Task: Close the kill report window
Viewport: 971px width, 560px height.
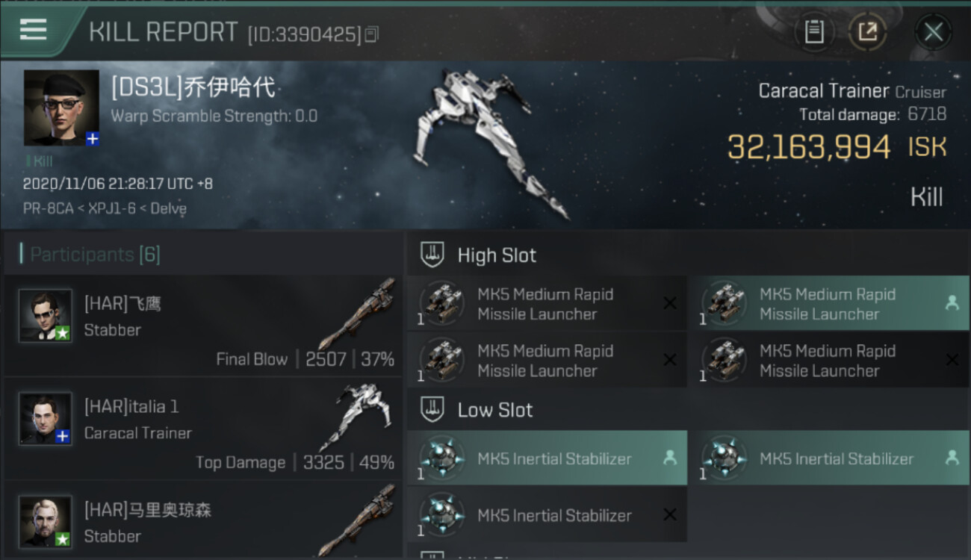Action: tap(933, 32)
